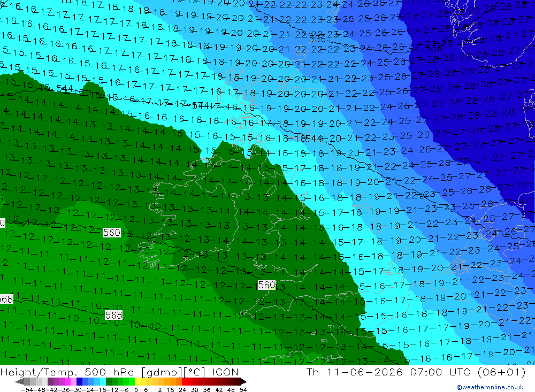The height and width of the screenshot is (392, 535).
Task: Pick the dark blue -30 legend swatch
Action: click(79, 381)
